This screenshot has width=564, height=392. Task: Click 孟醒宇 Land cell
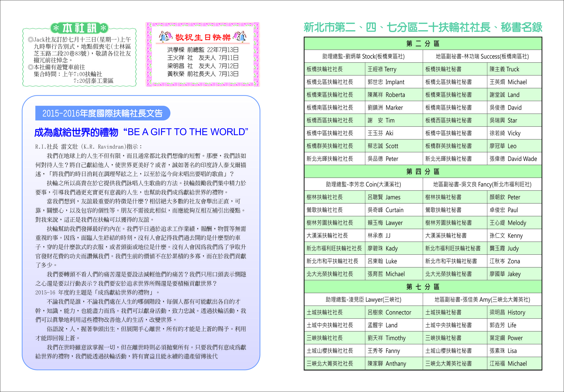pos(394,325)
